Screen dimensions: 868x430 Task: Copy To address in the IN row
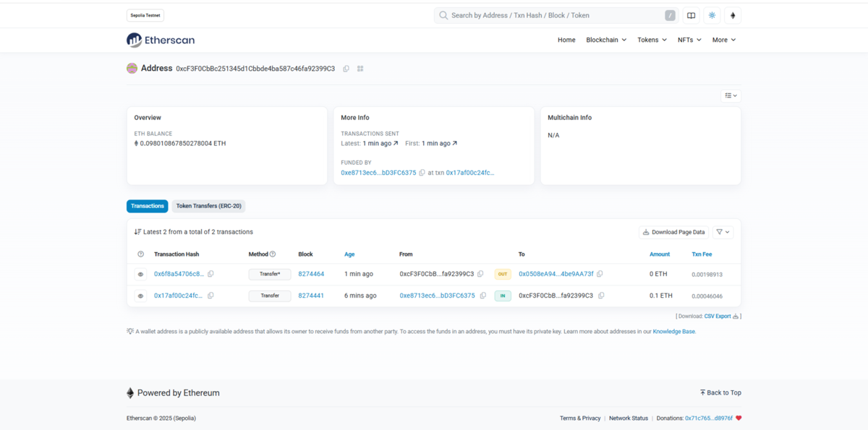601,296
